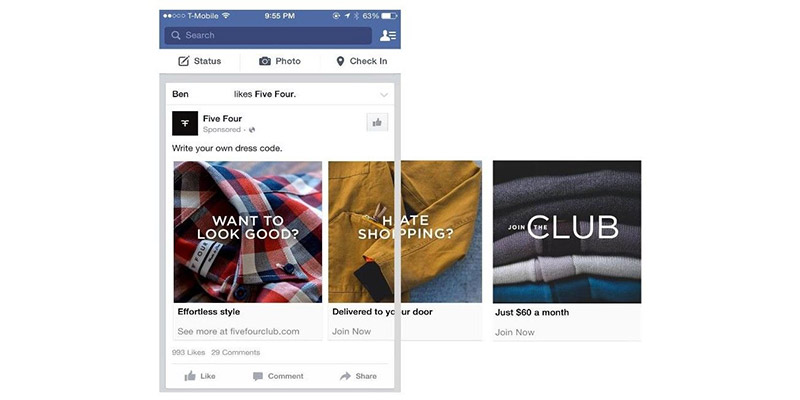This screenshot has height=400, width=800.
Task: Open the friend requests icon beside search
Action: (x=388, y=35)
